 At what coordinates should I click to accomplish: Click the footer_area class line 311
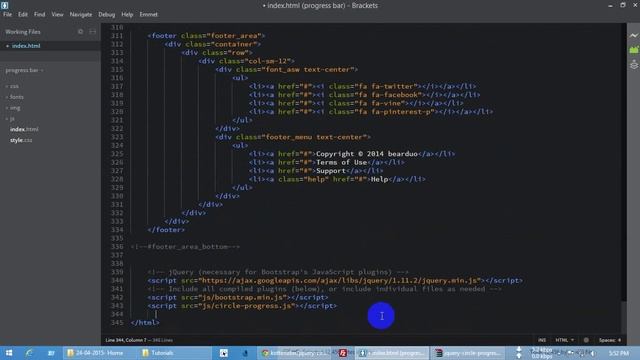[x=206, y=36]
